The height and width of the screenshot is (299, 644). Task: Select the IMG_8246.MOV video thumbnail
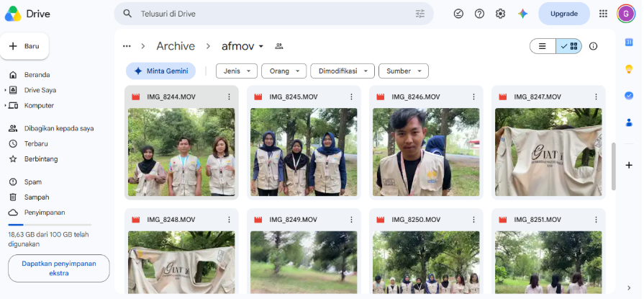click(x=426, y=152)
